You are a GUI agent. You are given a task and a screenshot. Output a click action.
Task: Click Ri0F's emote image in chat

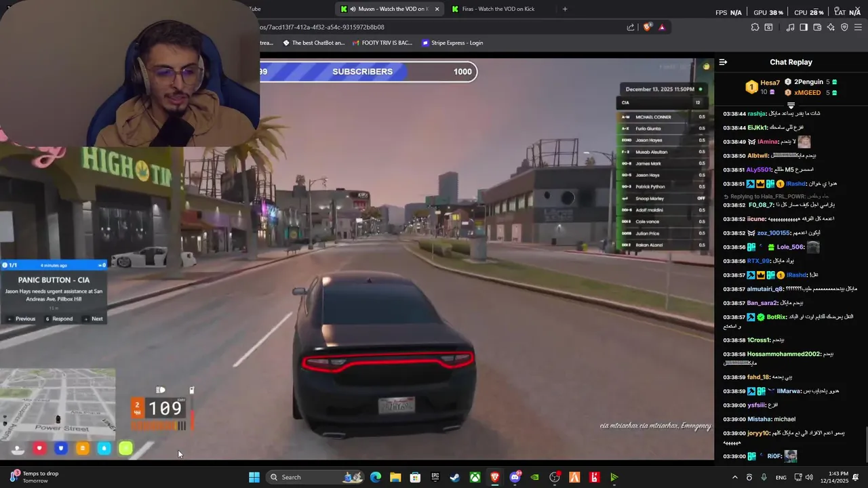pos(791,456)
